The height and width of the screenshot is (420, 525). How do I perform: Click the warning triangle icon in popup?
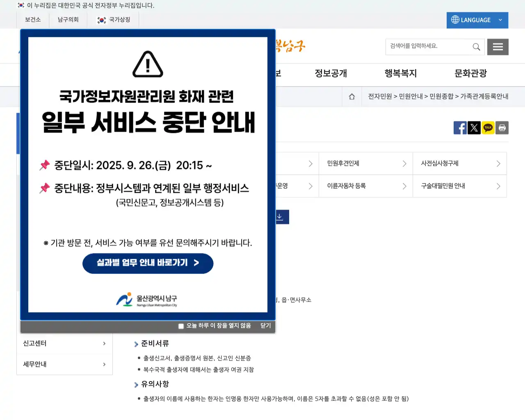pos(148,64)
